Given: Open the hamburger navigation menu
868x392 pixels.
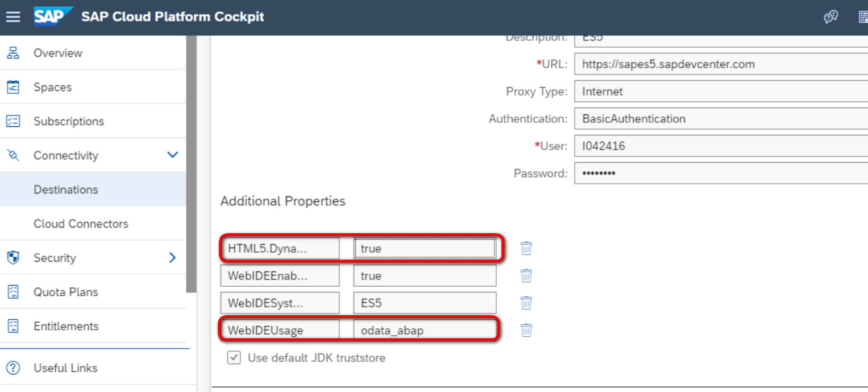Looking at the screenshot, I should point(13,17).
